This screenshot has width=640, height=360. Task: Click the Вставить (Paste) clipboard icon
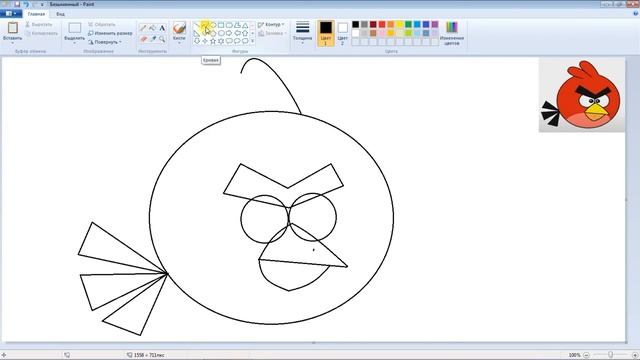13,28
